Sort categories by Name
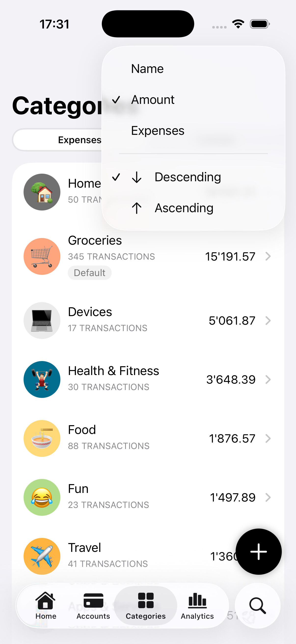The height and width of the screenshot is (644, 296). (147, 69)
